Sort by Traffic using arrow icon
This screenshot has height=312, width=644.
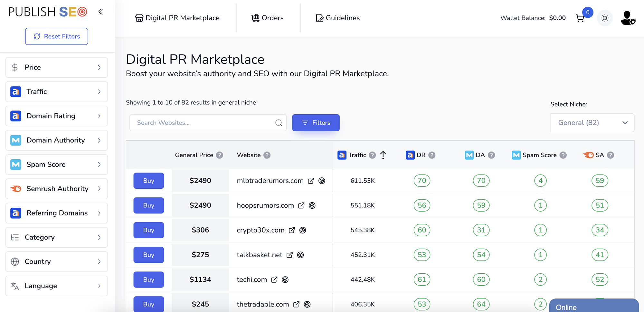[383, 155]
